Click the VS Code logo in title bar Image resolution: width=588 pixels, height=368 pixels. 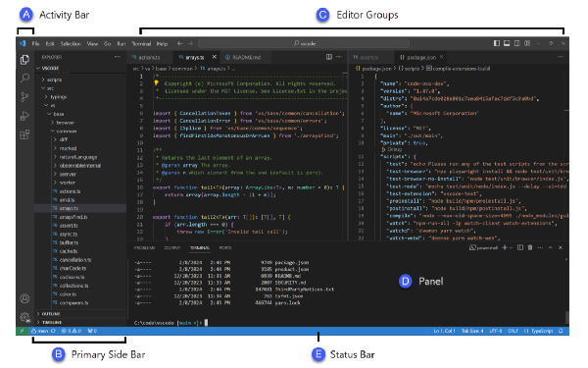click(x=23, y=43)
